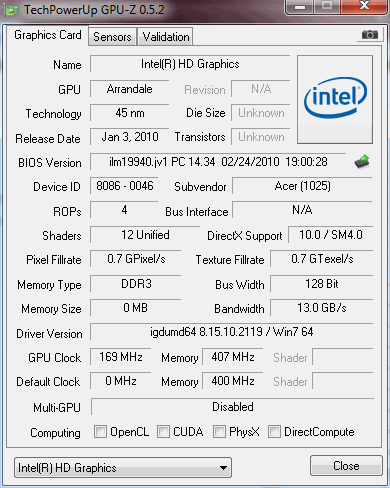Viewport: 390px width, 488px height.
Task: Select the Shaders value 12 Unified
Action: (145, 235)
